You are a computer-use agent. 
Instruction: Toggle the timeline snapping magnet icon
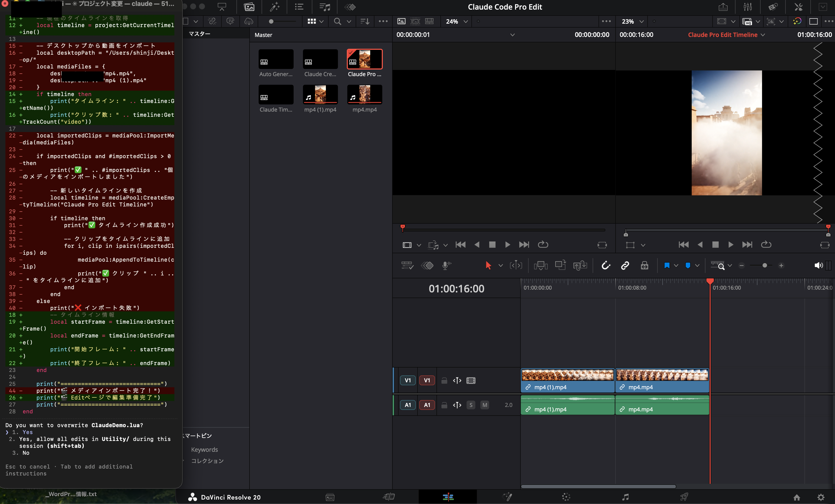606,265
